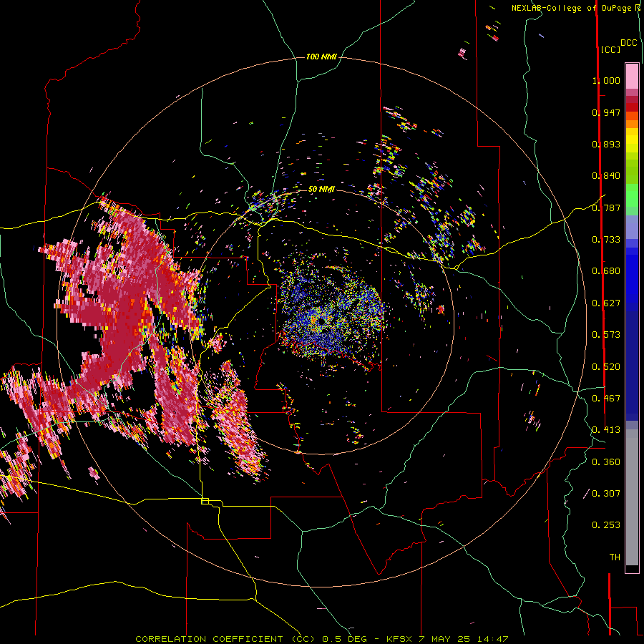Image resolution: width=644 pixels, height=644 pixels.
Task: Click the 0.787 legend value
Action: [x=606, y=208]
